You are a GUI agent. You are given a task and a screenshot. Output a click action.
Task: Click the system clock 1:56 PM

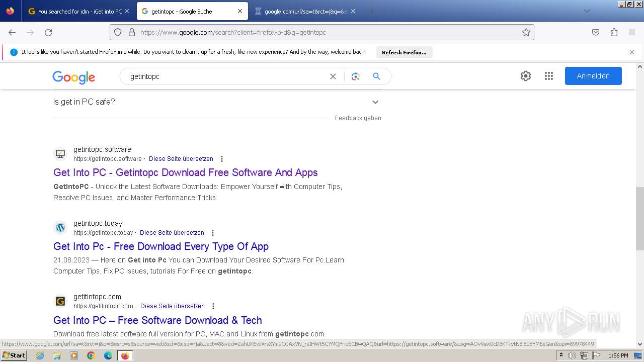pos(618,355)
